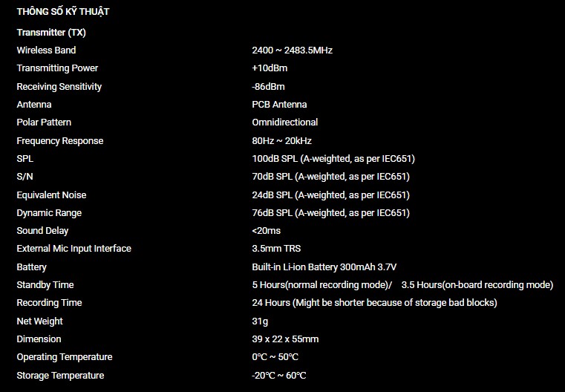The width and height of the screenshot is (565, 392).
Task: Select the Recording Time 24 Hours value
Action: pos(374,303)
